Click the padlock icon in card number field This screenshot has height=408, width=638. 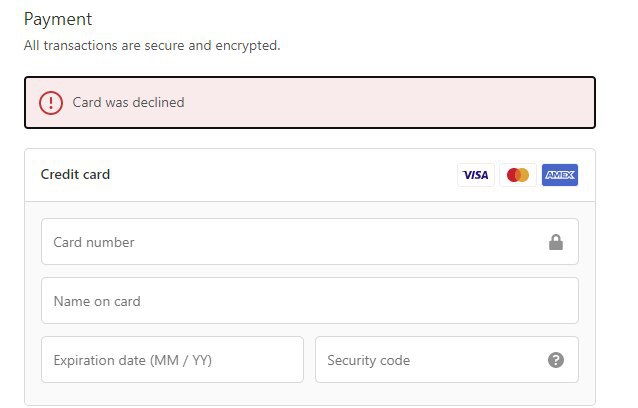[x=556, y=242]
